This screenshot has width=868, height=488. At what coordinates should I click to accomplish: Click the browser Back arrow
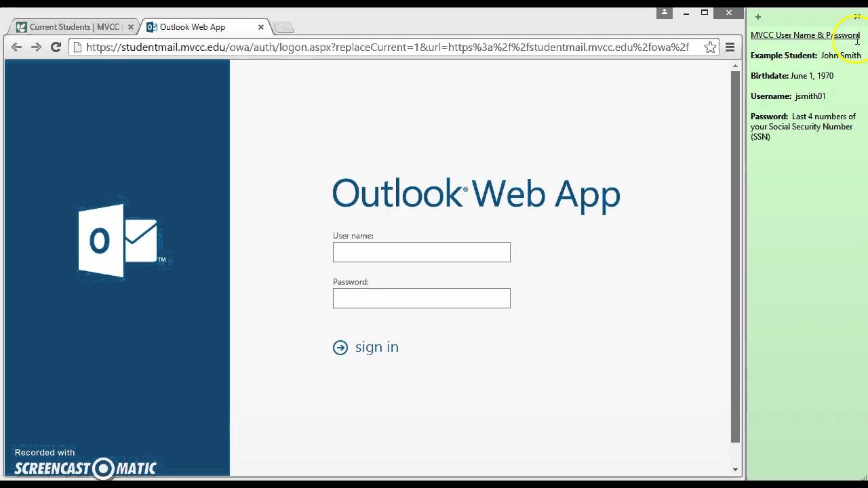tap(16, 47)
